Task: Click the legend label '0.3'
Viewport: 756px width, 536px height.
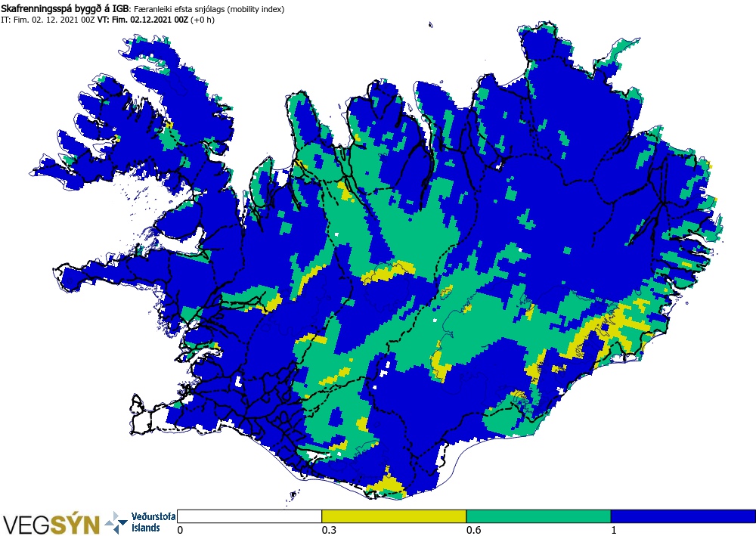Action: (x=329, y=530)
